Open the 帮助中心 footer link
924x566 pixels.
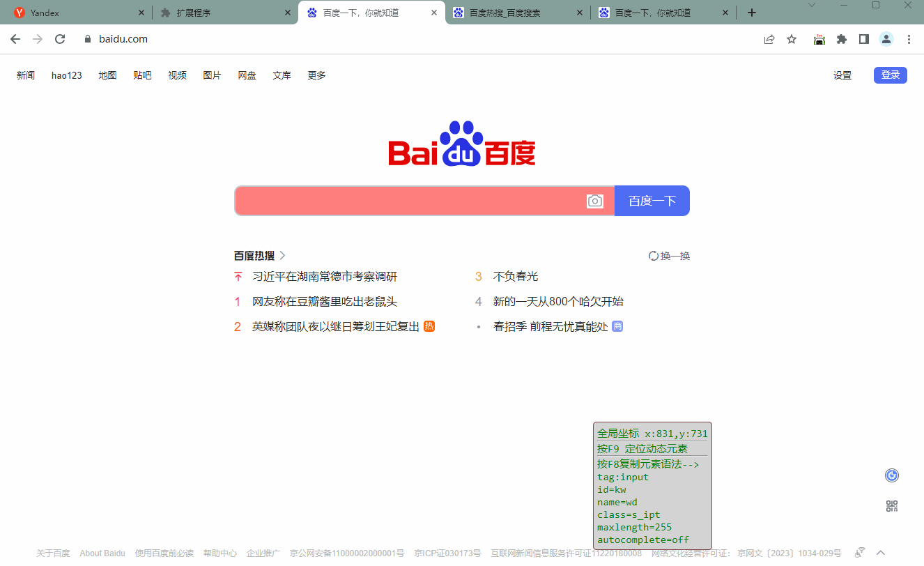pos(220,553)
